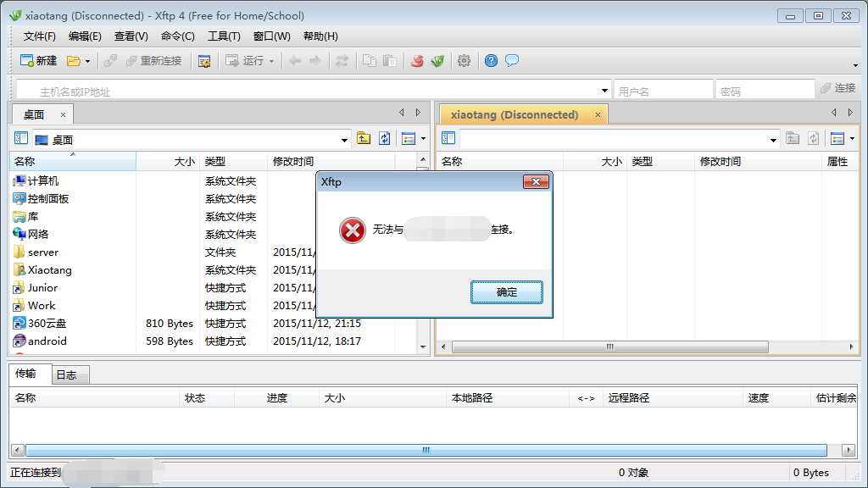Launch Xshell via the red toolbar icon
Viewport: 868px width, 488px height.
pos(417,61)
